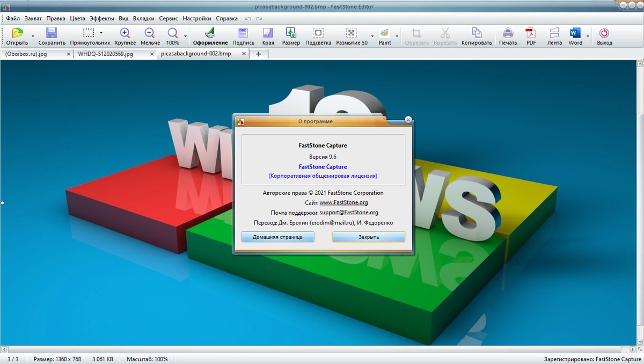Screen dimensions: 644x364
Task: Open the Цвета menu
Action: tap(78, 18)
